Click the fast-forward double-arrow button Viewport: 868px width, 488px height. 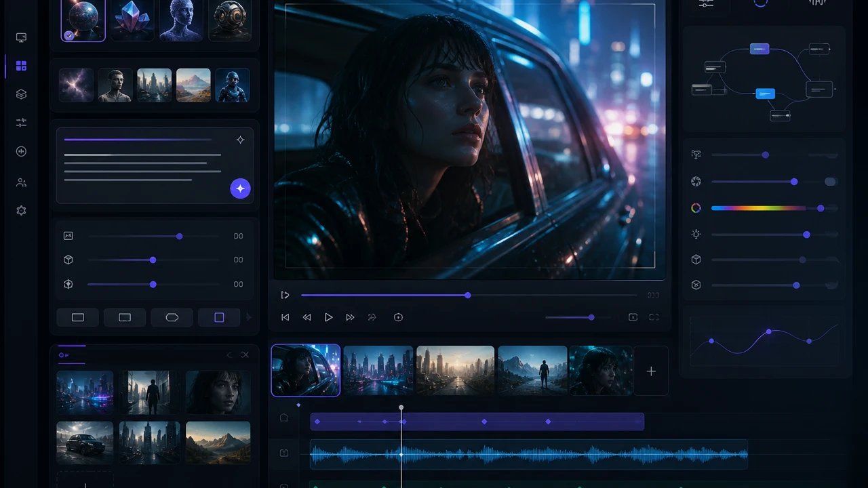point(350,317)
